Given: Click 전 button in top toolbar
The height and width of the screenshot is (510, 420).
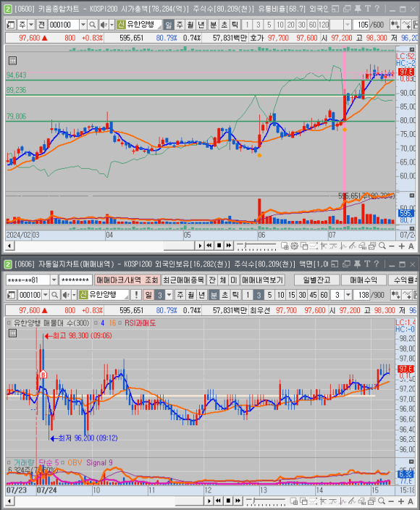Looking at the screenshot, I should tap(41, 25).
